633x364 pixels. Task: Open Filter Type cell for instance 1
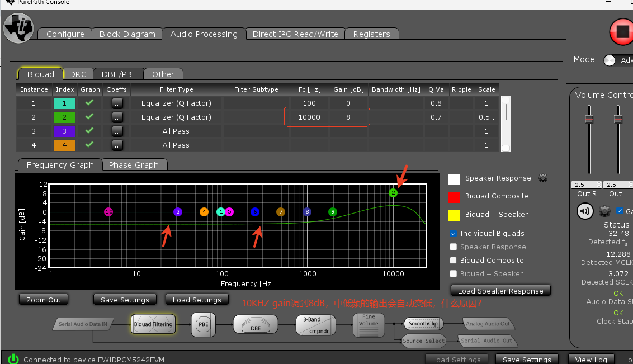pyautogui.click(x=176, y=103)
